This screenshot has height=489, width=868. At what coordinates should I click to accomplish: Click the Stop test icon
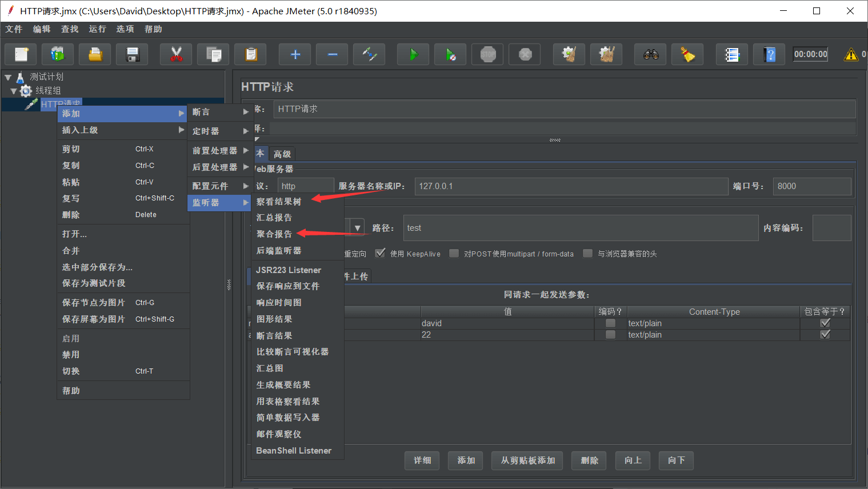point(488,54)
